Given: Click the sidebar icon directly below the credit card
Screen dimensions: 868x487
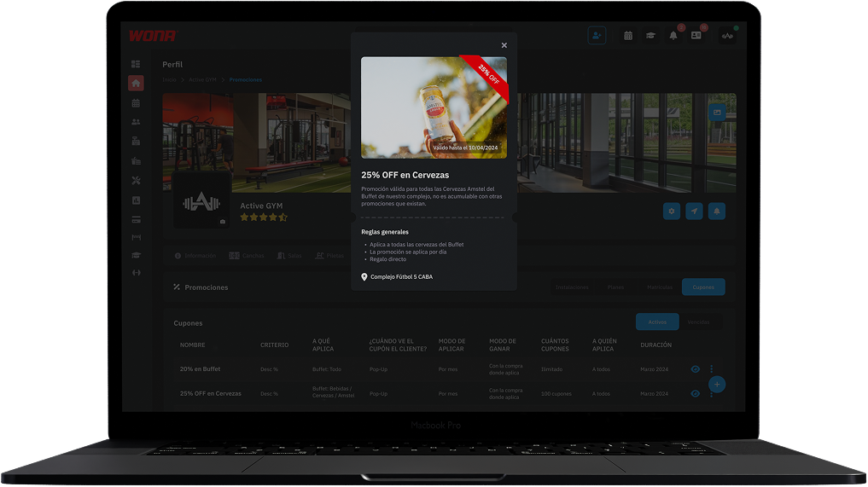Looking at the screenshot, I should coord(136,237).
